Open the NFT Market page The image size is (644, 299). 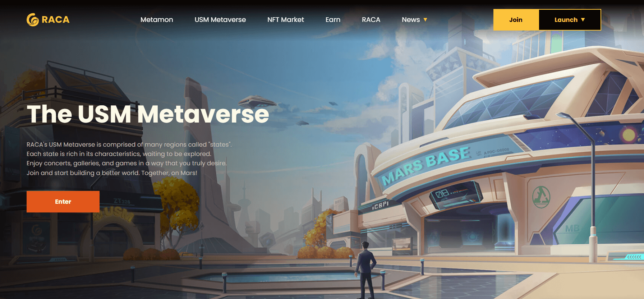(x=286, y=20)
